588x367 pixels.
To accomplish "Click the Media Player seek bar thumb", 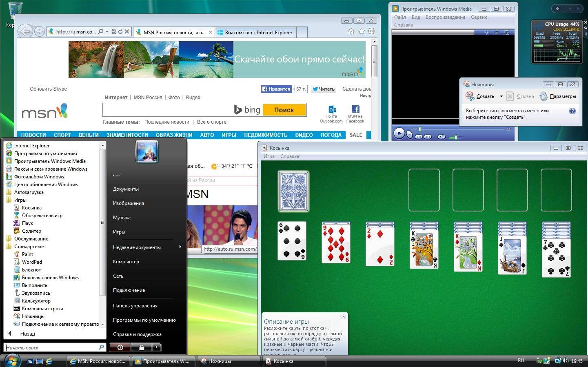I will tap(420, 129).
